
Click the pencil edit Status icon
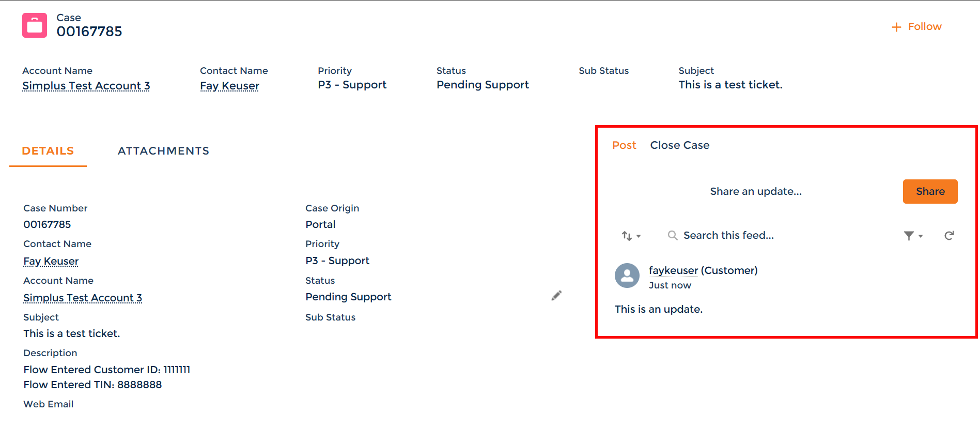tap(556, 296)
